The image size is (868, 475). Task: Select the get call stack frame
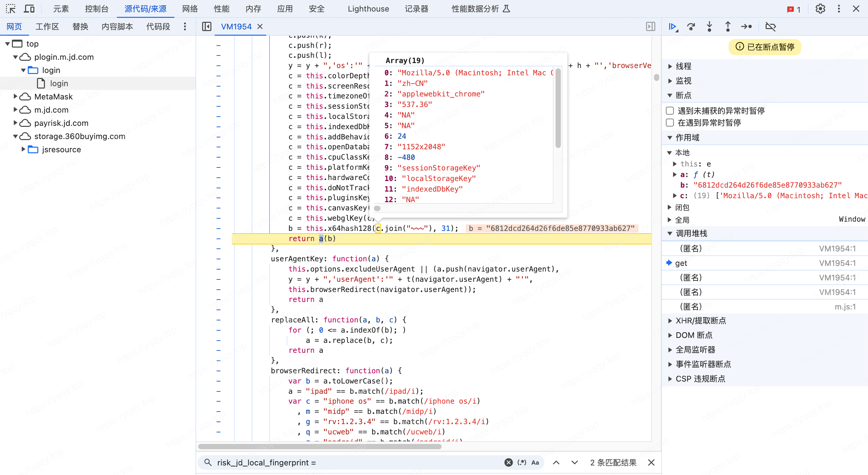coord(764,263)
